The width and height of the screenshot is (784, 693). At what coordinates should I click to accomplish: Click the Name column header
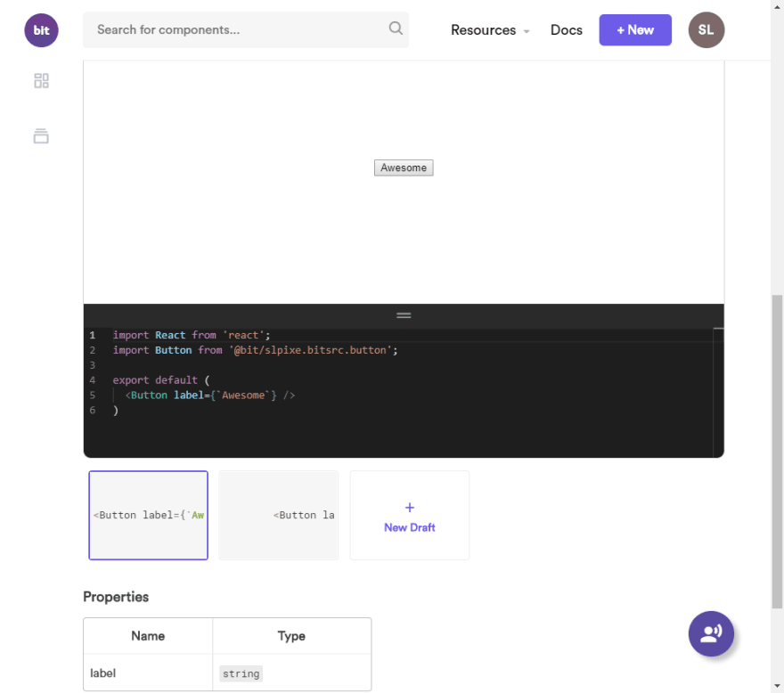(148, 636)
